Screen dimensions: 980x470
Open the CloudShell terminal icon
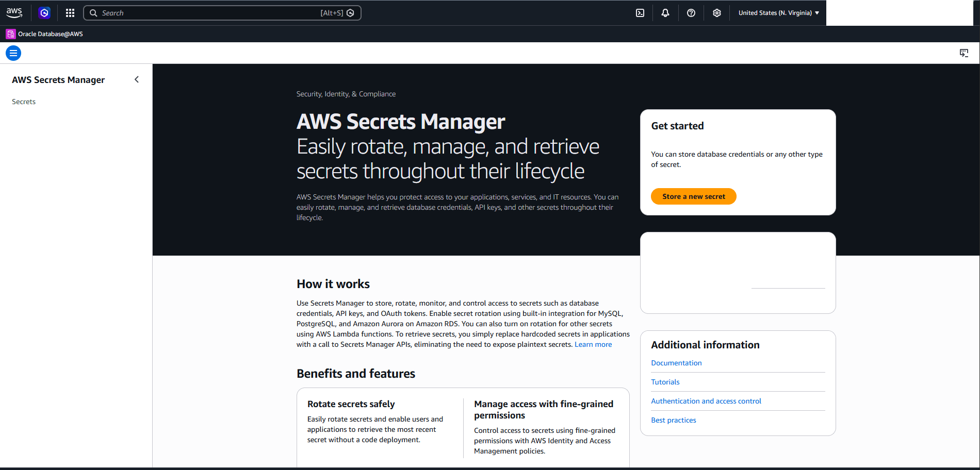pos(640,13)
